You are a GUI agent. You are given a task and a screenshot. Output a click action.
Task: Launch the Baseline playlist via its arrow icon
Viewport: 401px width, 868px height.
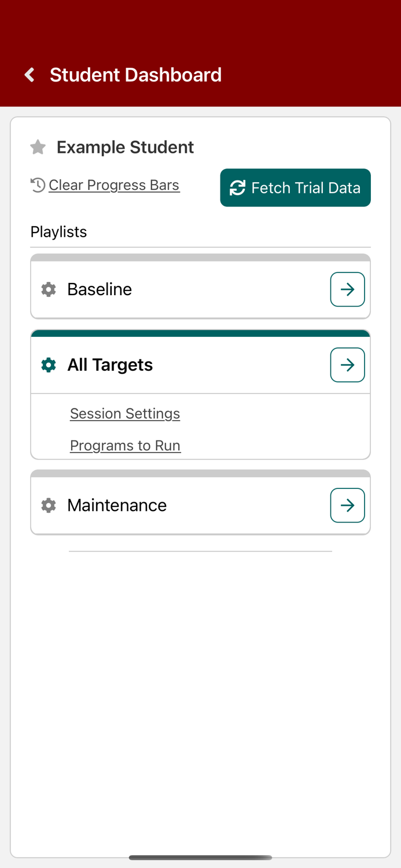tap(347, 289)
